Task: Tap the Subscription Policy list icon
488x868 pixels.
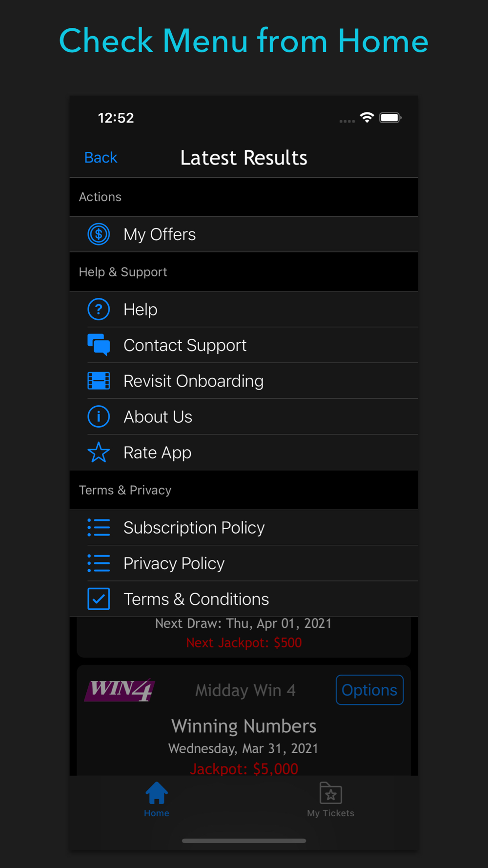Action: pyautogui.click(x=99, y=527)
